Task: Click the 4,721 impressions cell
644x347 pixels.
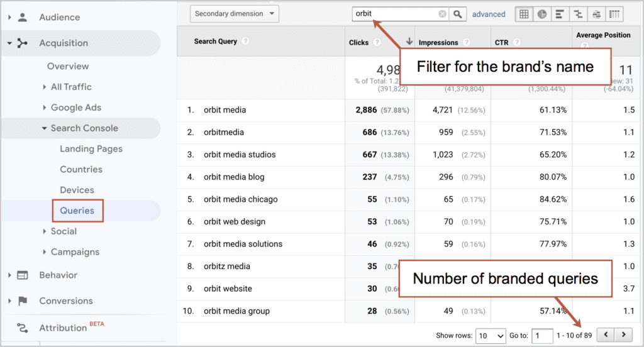Action: (x=442, y=110)
